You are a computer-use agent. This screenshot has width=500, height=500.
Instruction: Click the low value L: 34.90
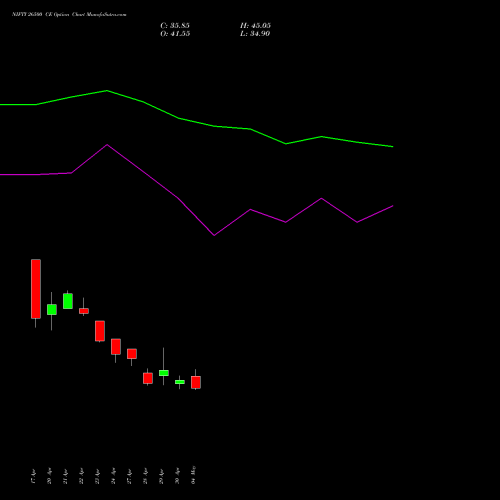255,34
